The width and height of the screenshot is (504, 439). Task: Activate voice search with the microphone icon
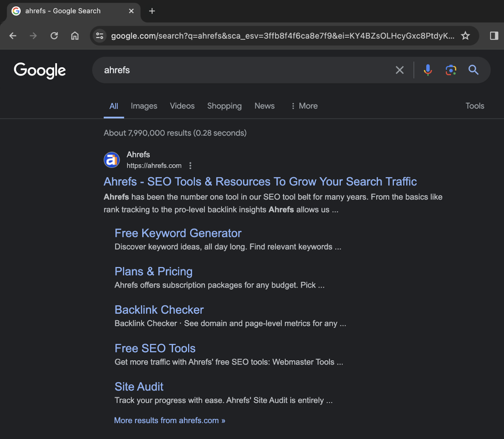pyautogui.click(x=427, y=70)
